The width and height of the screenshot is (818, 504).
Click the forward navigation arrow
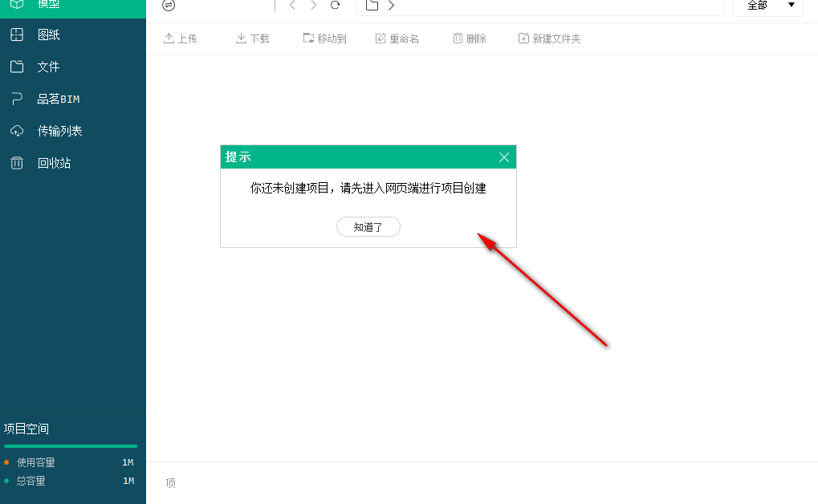(x=312, y=5)
